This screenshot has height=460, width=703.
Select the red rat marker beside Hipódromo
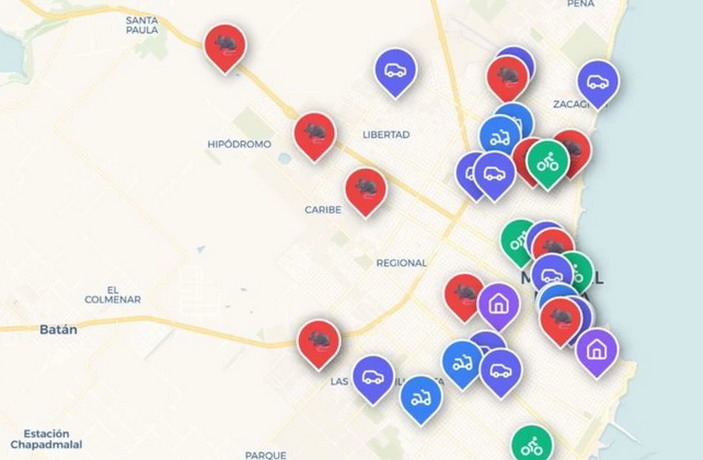pos(315,135)
